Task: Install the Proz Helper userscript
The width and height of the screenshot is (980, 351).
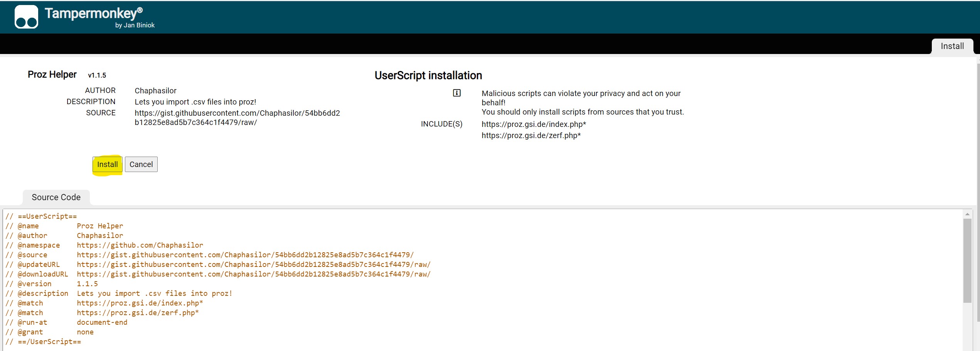Action: tap(107, 164)
